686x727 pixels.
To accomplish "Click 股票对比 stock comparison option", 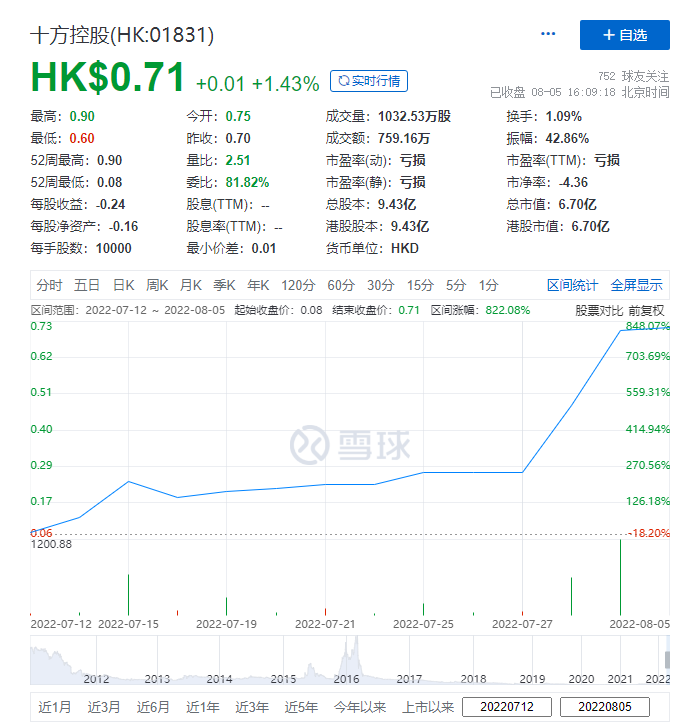I will tap(599, 311).
